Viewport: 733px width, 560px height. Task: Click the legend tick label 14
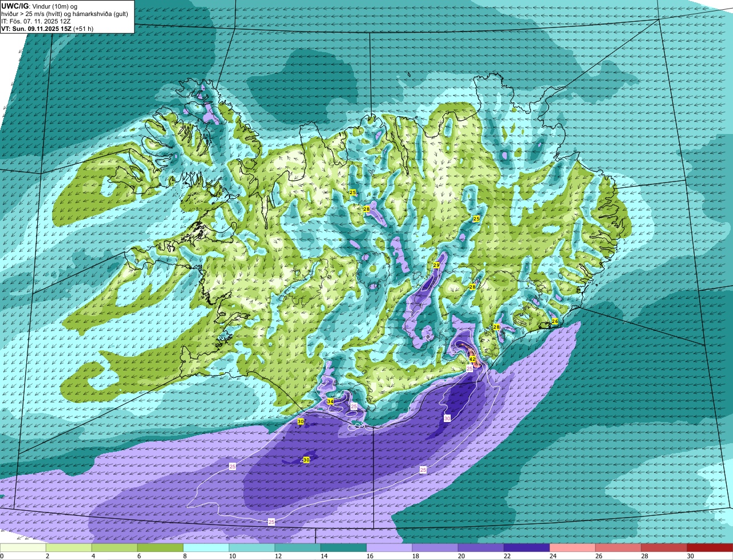click(323, 556)
